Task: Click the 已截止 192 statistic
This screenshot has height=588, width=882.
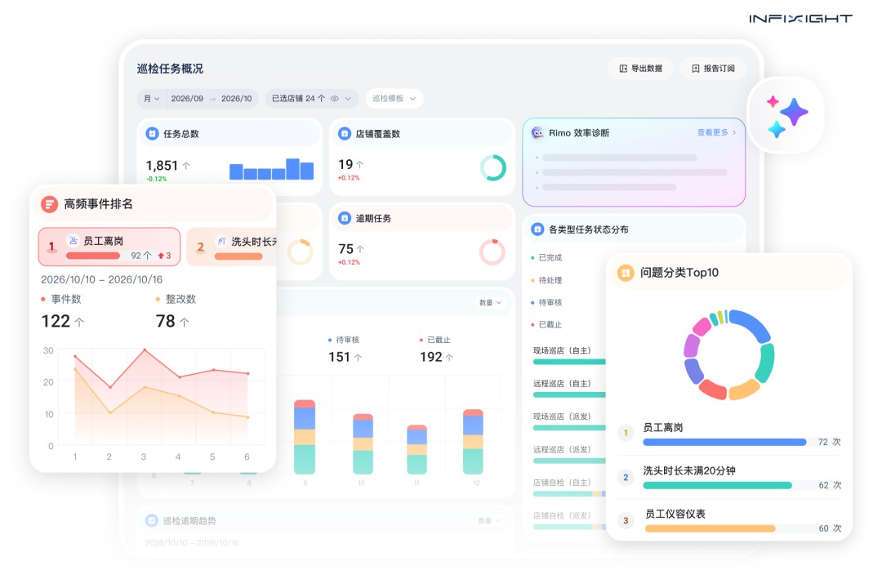Action: [x=436, y=350]
